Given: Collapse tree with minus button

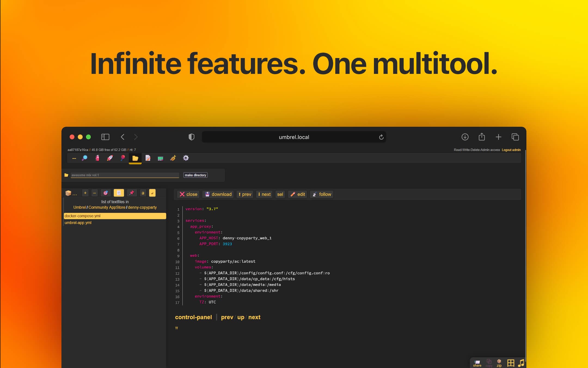Looking at the screenshot, I should (x=94, y=193).
